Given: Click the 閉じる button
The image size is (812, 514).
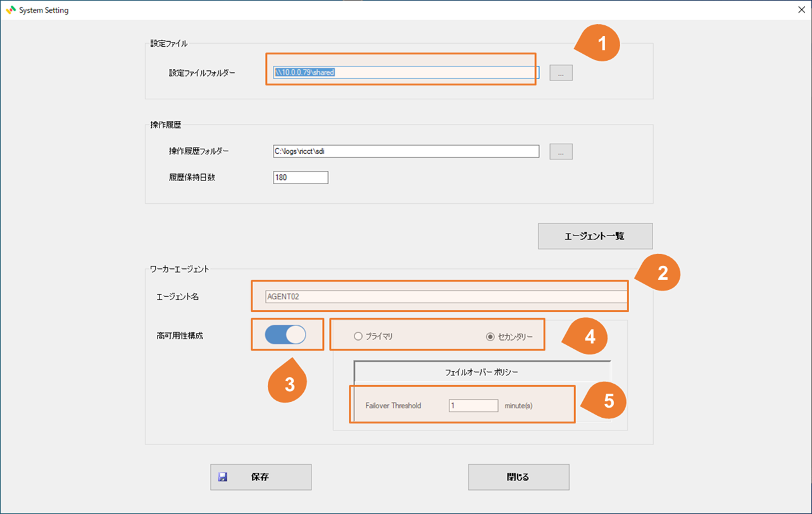Looking at the screenshot, I should pos(518,477).
